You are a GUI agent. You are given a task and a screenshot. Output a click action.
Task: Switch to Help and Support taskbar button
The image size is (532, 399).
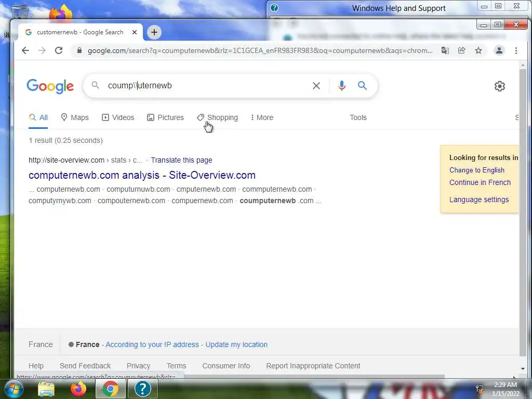tap(142, 389)
